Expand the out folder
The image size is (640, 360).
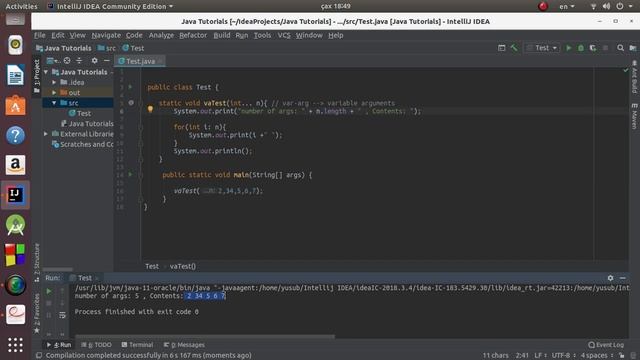pyautogui.click(x=54, y=93)
